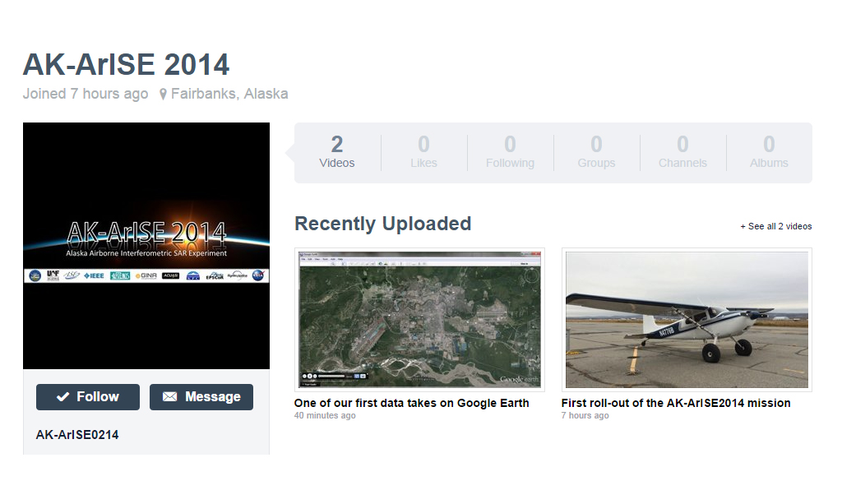Expand list with See all 2 videos
The image size is (842, 504).
(775, 226)
